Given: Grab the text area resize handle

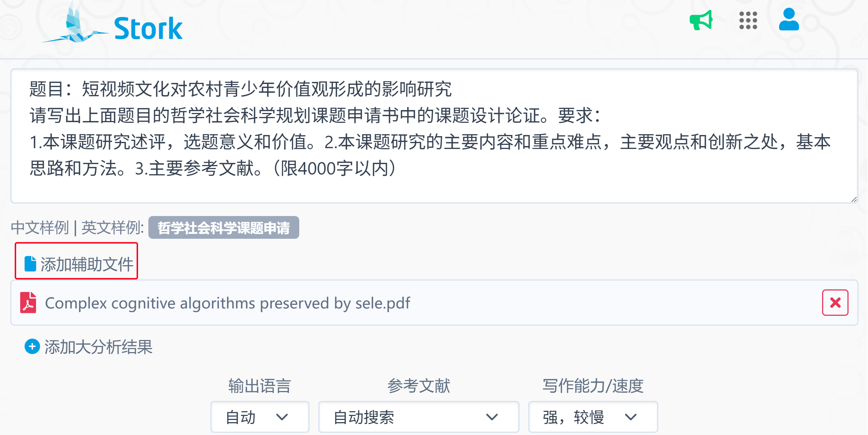Looking at the screenshot, I should coord(854,199).
